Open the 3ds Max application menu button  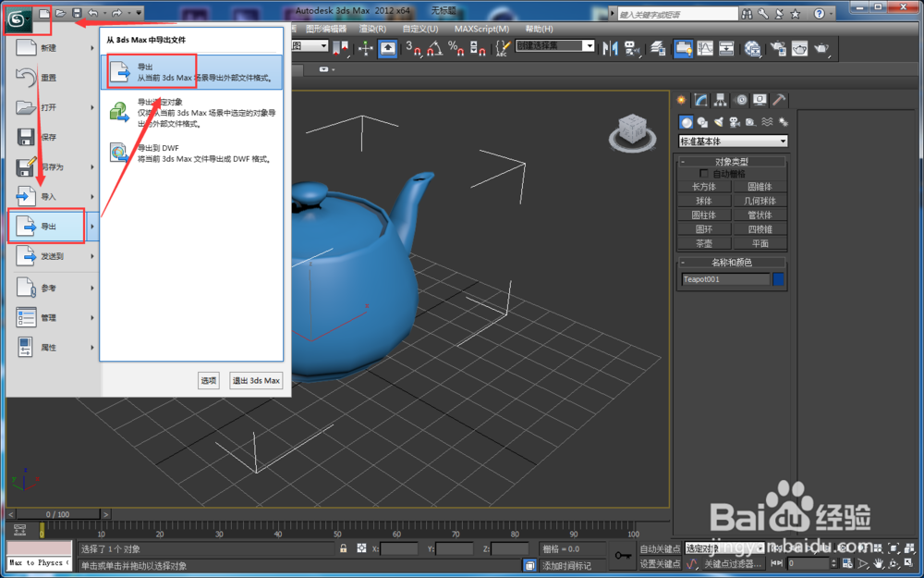click(x=18, y=20)
